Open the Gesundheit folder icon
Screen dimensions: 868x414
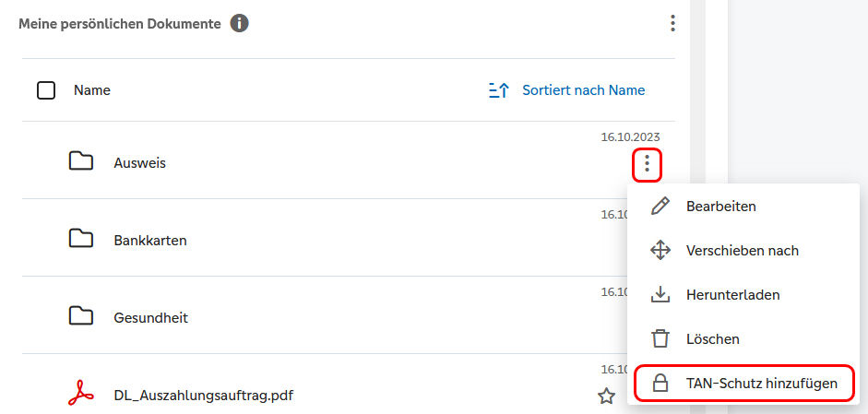tap(81, 316)
